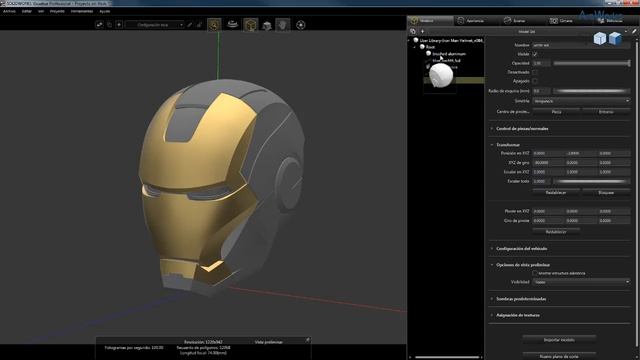The width and height of the screenshot is (640, 360).
Task: Toggle the Desactivado checkbox
Action: click(x=535, y=72)
